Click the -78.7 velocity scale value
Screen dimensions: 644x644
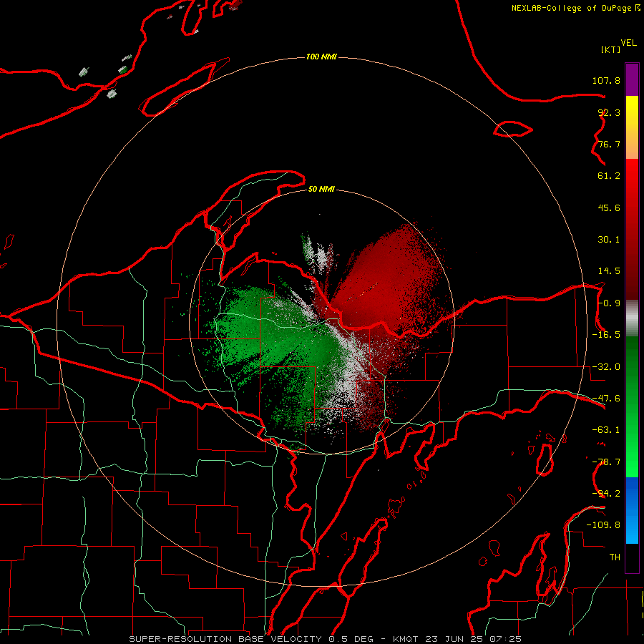(606, 462)
